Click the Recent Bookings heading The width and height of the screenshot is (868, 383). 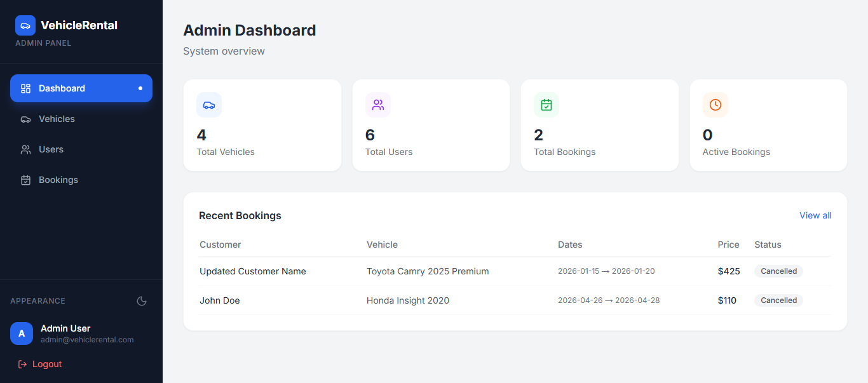(x=240, y=215)
